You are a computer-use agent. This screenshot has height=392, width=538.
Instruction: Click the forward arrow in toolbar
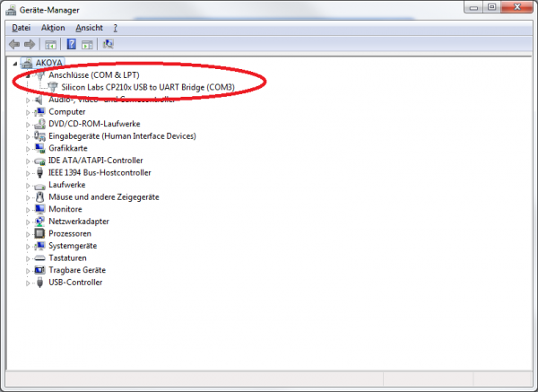point(30,44)
